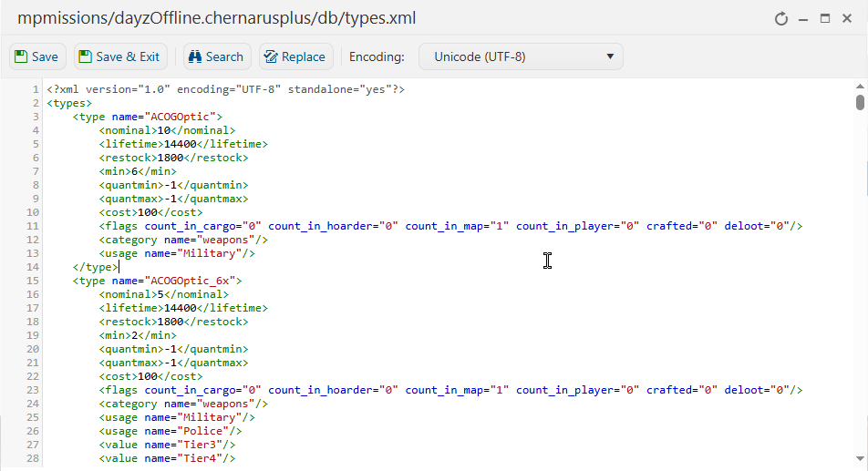Viewport: 868px width, 471px height.
Task: Open Search with the binoculars icon
Action: click(217, 57)
